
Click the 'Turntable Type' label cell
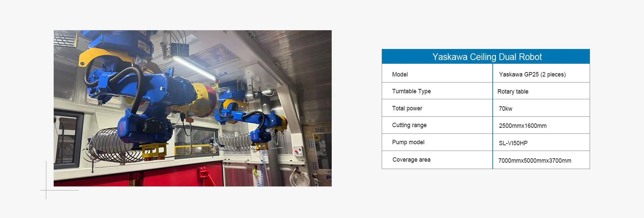tap(437, 91)
